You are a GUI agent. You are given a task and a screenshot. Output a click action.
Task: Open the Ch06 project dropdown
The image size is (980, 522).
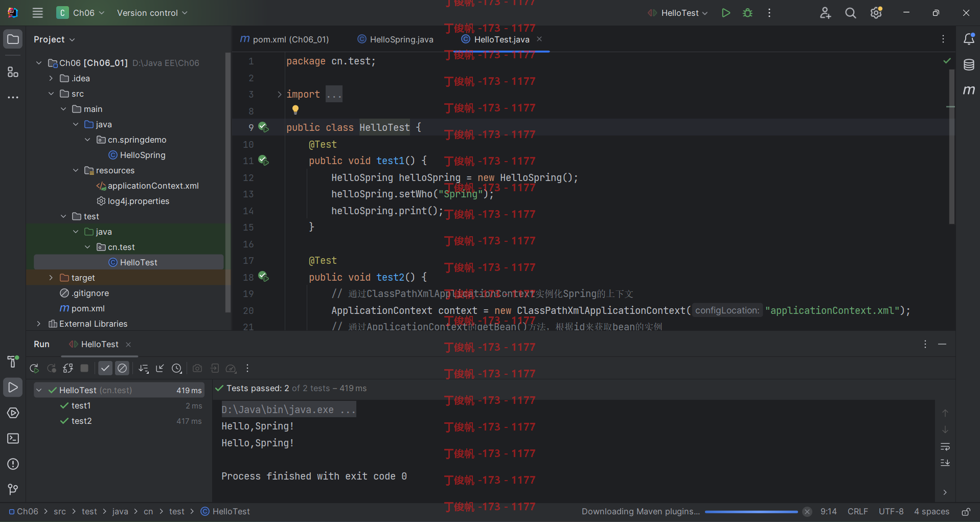click(81, 13)
